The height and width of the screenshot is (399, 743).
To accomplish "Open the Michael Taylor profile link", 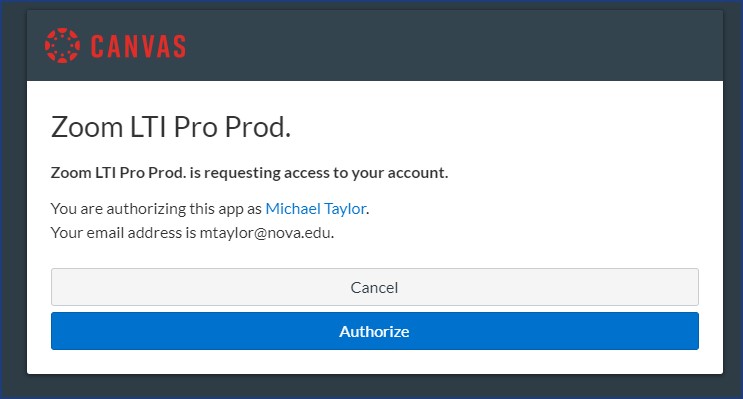I will (x=316, y=209).
